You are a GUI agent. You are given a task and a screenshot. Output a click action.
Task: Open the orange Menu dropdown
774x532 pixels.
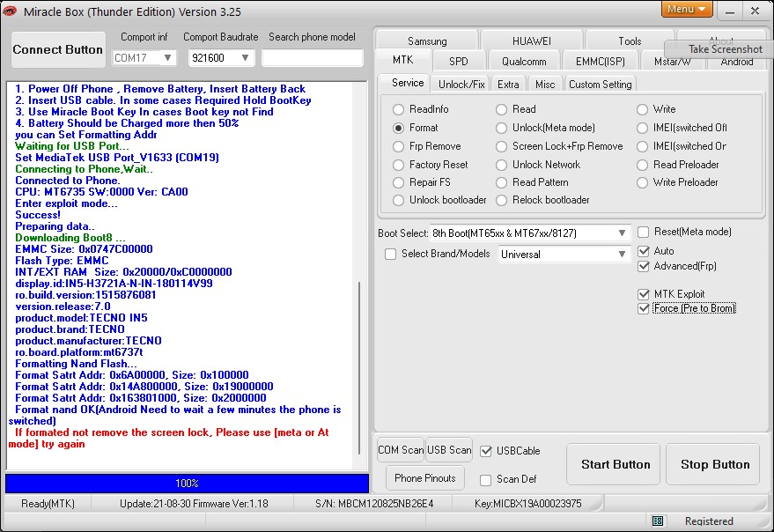[687, 9]
